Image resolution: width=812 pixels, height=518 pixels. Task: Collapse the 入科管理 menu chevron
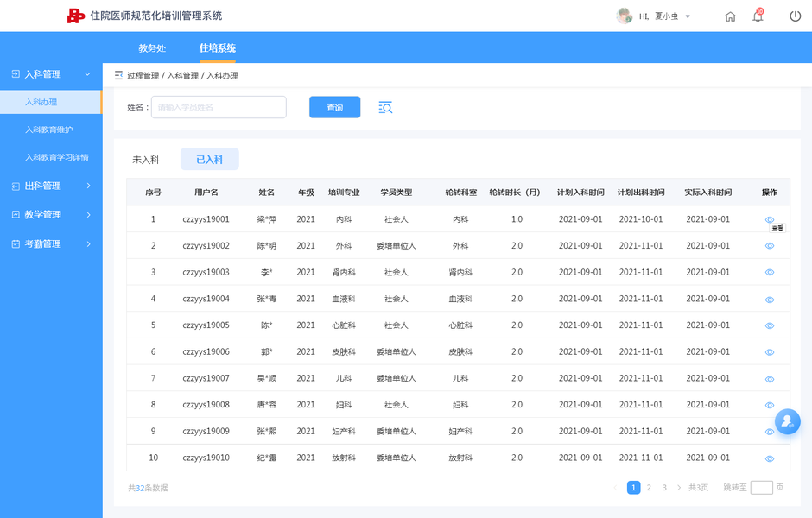(x=87, y=74)
